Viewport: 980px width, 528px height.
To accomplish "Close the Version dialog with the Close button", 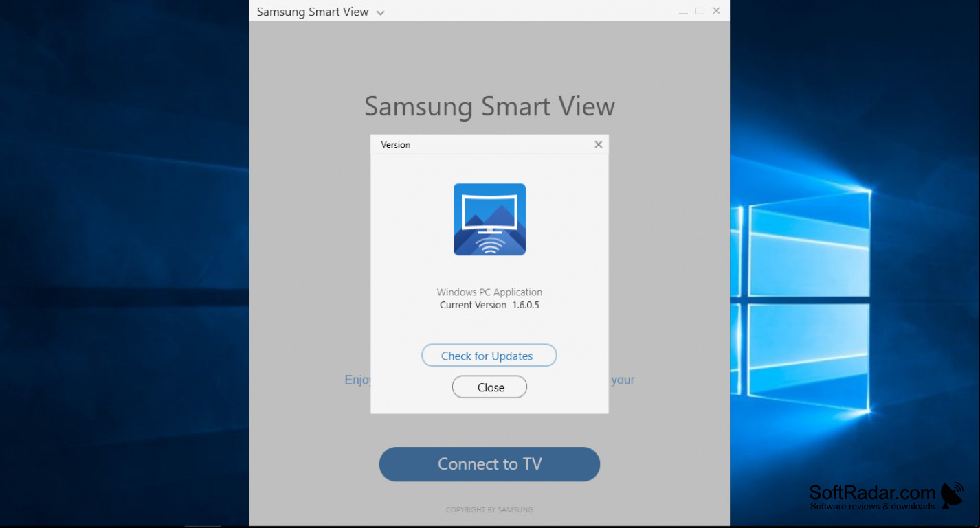I will [489, 387].
